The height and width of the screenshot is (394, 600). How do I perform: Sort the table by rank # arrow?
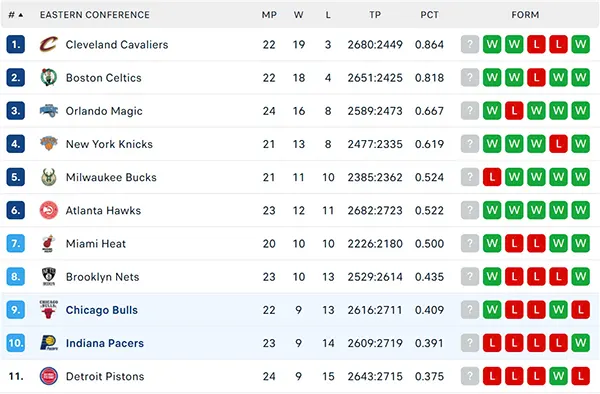tap(16, 15)
